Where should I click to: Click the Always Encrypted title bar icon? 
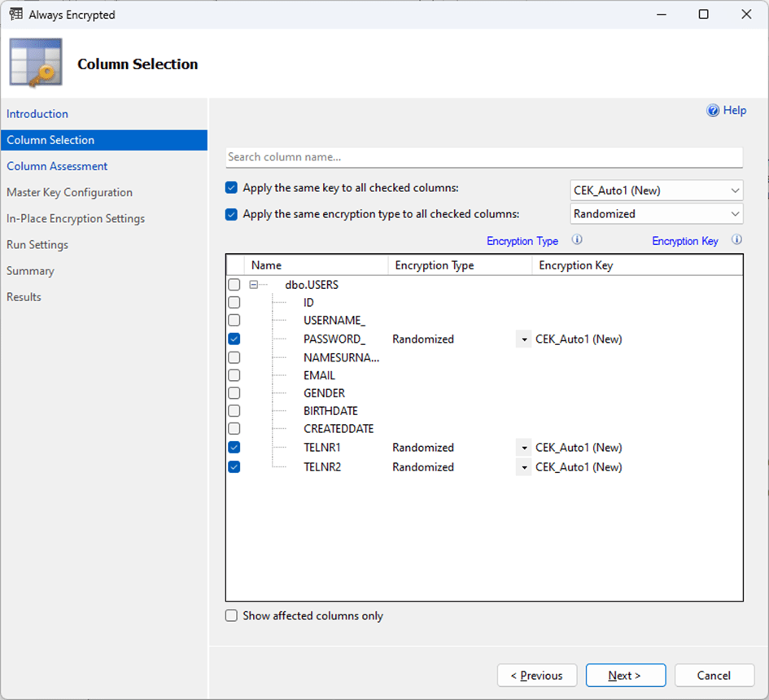(x=15, y=14)
